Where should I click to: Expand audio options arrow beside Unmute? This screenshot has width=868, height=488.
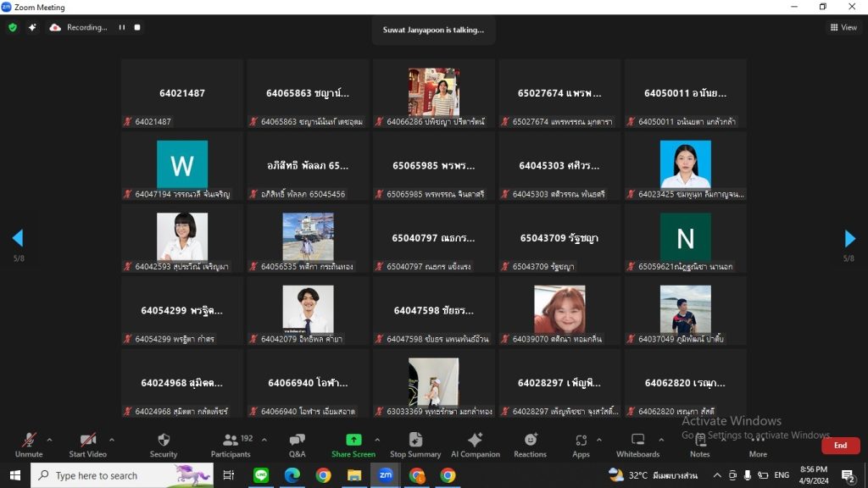pyautogui.click(x=49, y=440)
